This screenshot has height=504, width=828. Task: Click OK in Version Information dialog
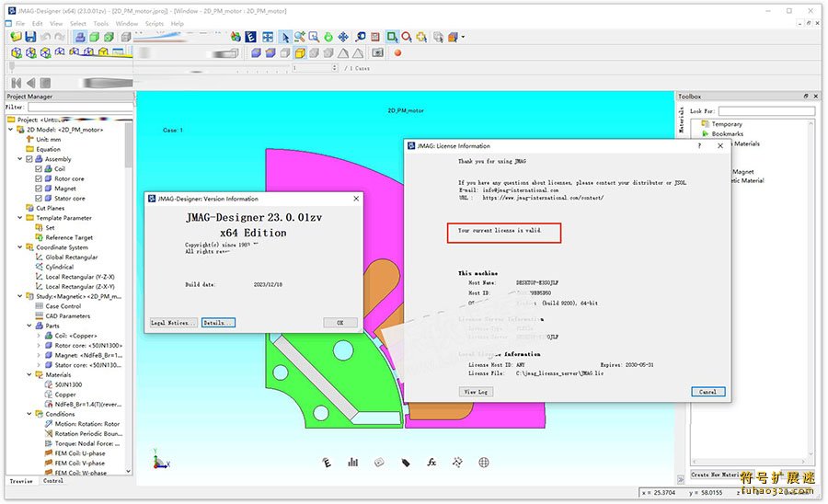[340, 323]
